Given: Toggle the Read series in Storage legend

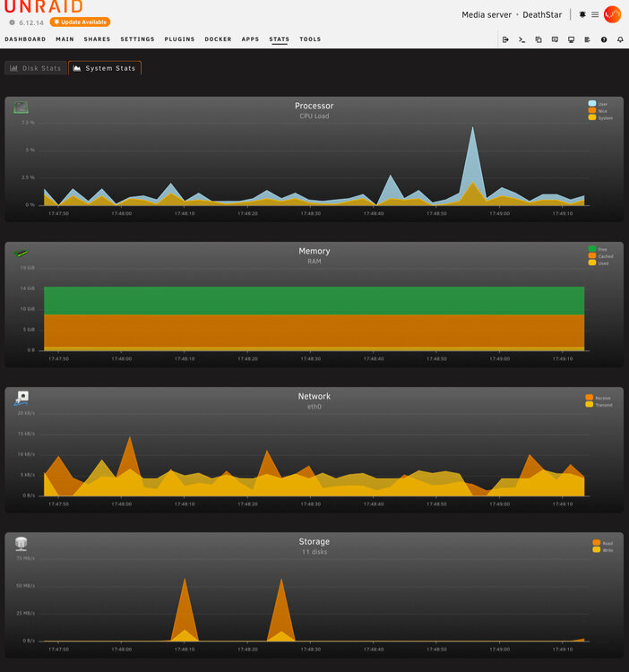Looking at the screenshot, I should click(602, 543).
